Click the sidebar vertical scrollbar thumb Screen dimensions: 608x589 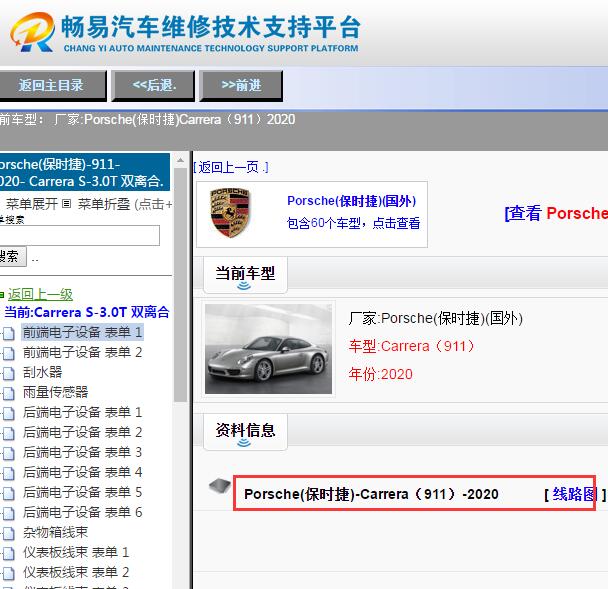coord(180,285)
